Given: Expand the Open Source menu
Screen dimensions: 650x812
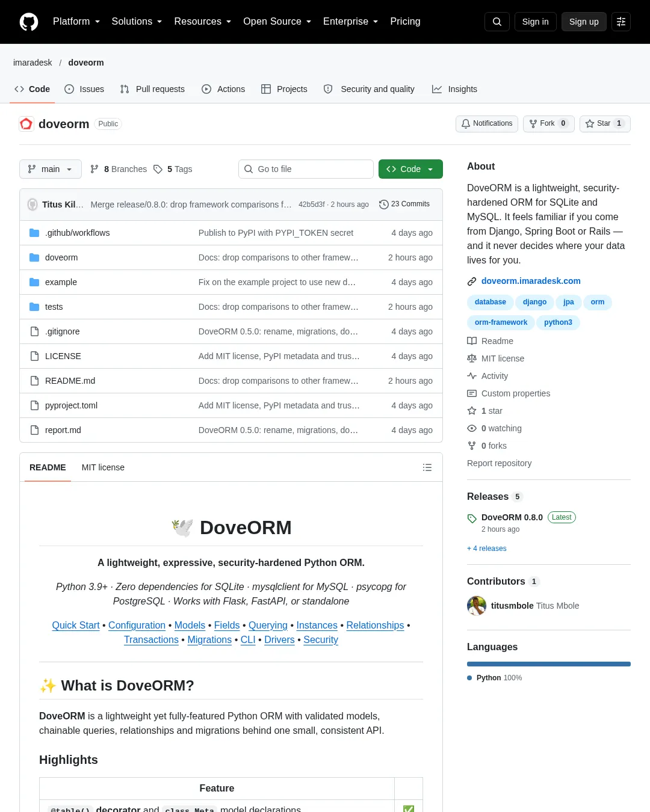Looking at the screenshot, I should [277, 22].
